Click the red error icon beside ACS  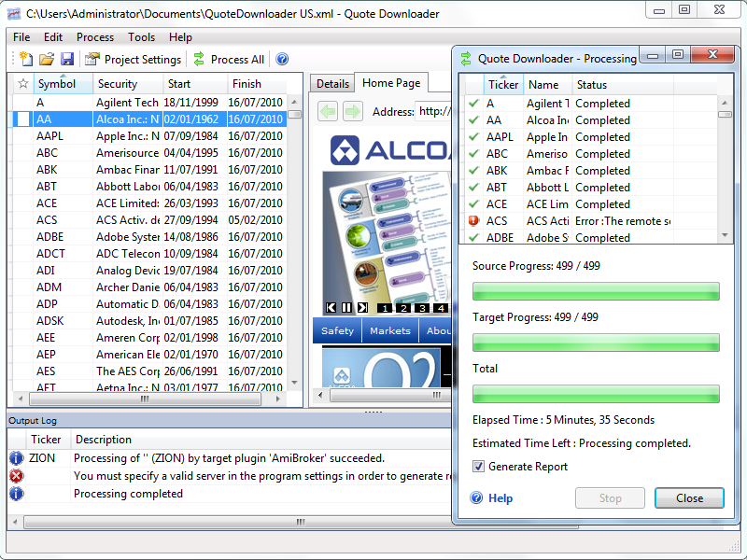coord(474,221)
